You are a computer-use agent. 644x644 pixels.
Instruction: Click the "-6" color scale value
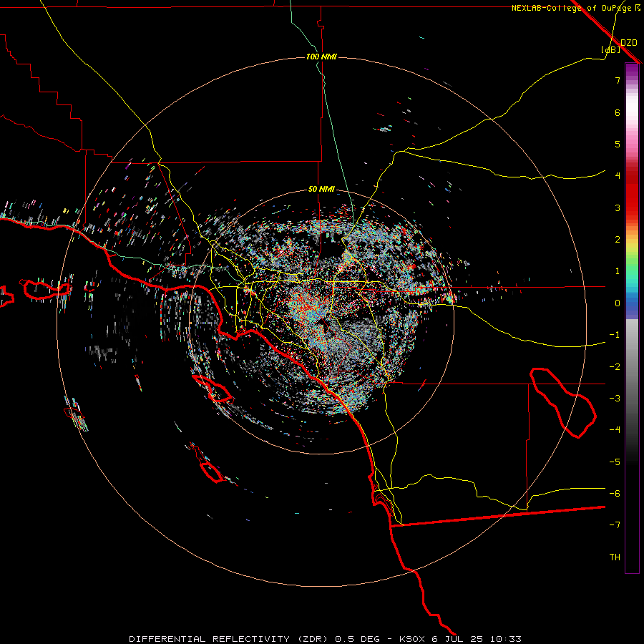[x=615, y=494]
